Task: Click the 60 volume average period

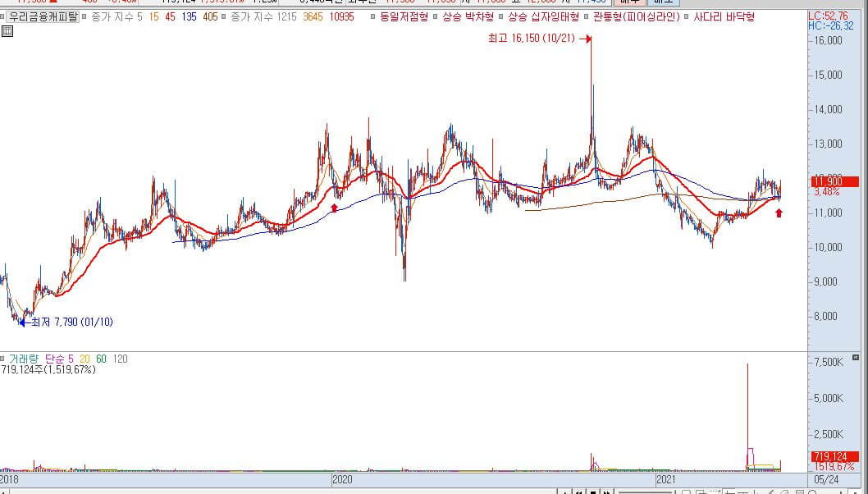Action: click(101, 359)
